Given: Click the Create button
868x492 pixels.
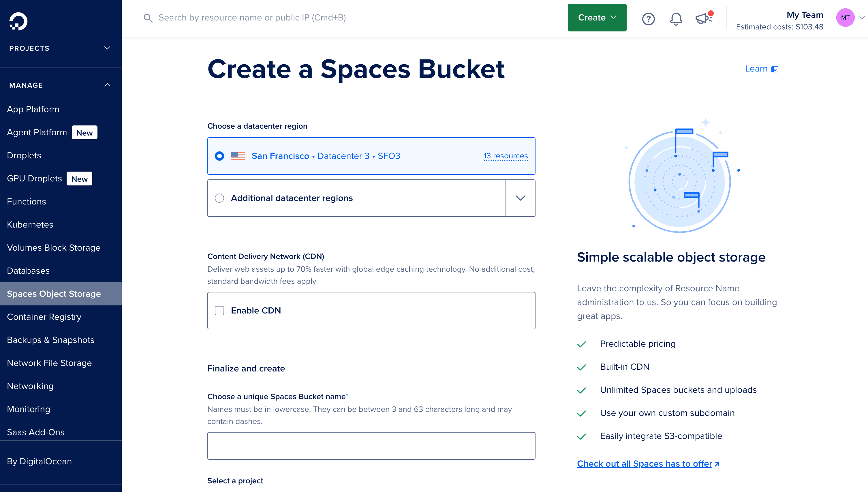Looking at the screenshot, I should coord(597,18).
